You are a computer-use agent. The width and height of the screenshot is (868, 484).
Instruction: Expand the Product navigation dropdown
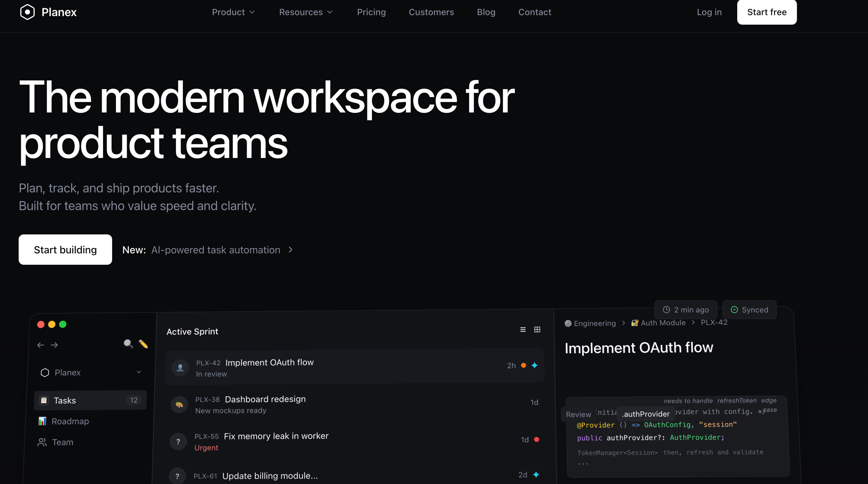click(x=233, y=12)
